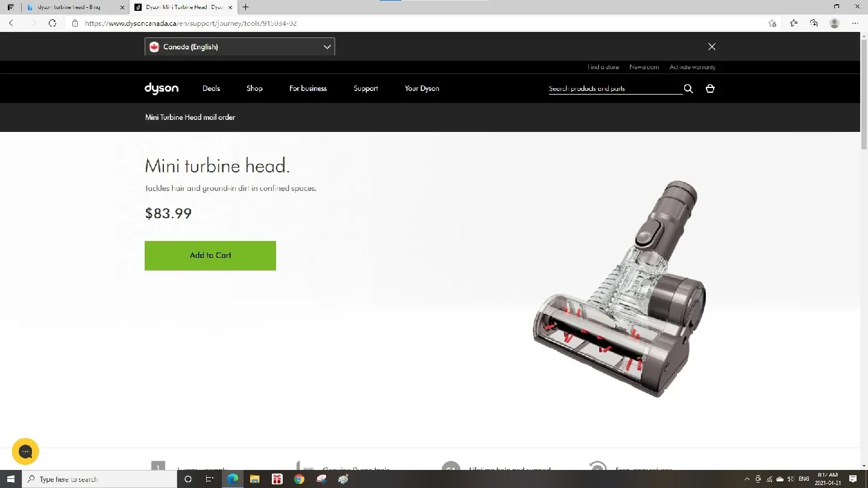Switch to the Bing search tab

pyautogui.click(x=72, y=7)
